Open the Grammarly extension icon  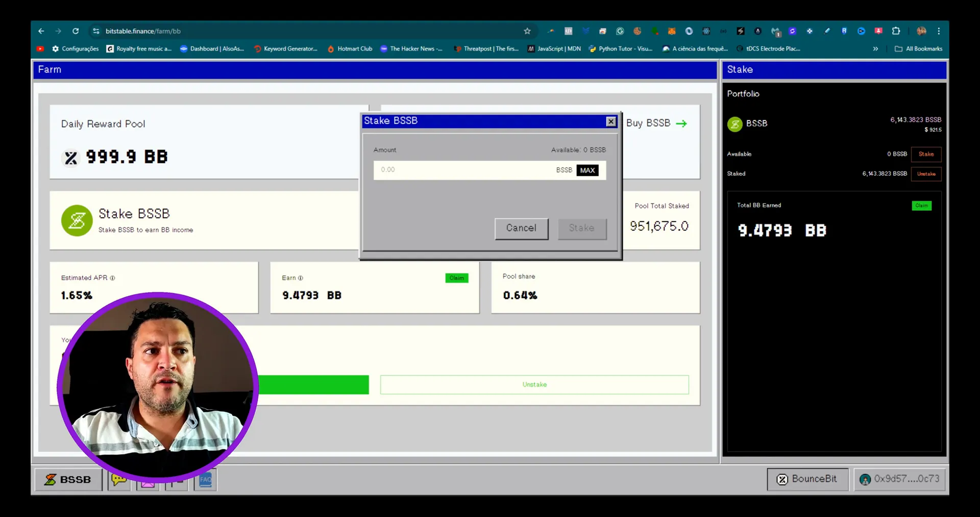[620, 31]
